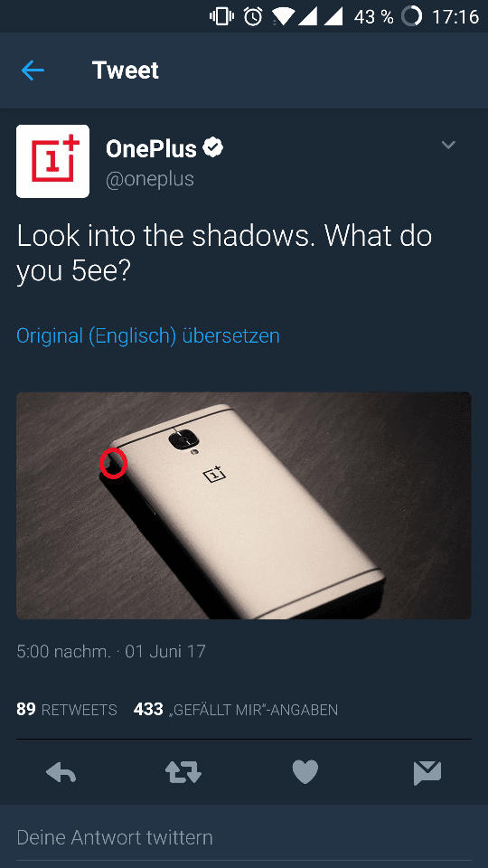Open the @oneplus handle
Image resolution: width=488 pixels, height=868 pixels.
[150, 179]
